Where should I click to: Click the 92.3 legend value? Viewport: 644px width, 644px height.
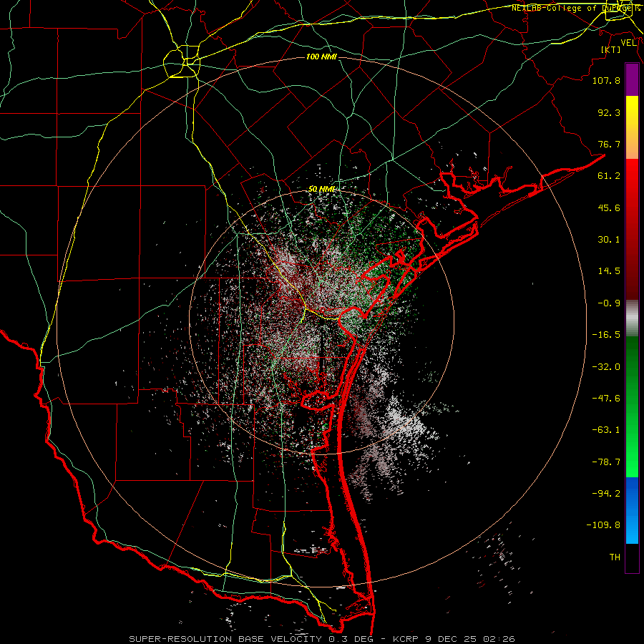pyautogui.click(x=609, y=112)
